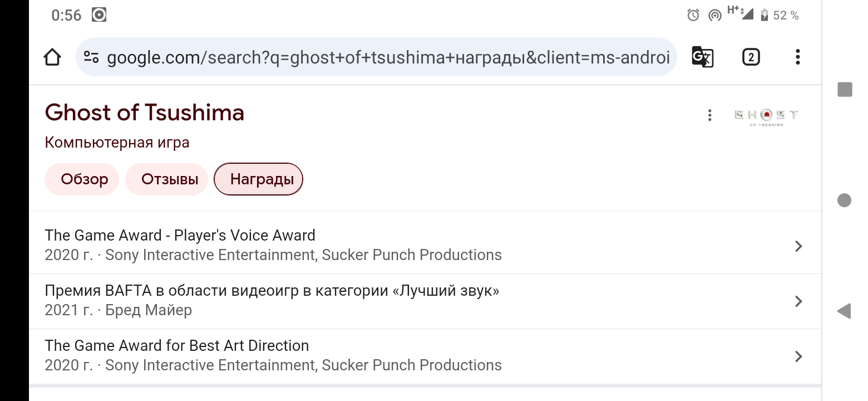The height and width of the screenshot is (401, 868).
Task: Expand Best Art Direction award chevron
Action: [798, 356]
